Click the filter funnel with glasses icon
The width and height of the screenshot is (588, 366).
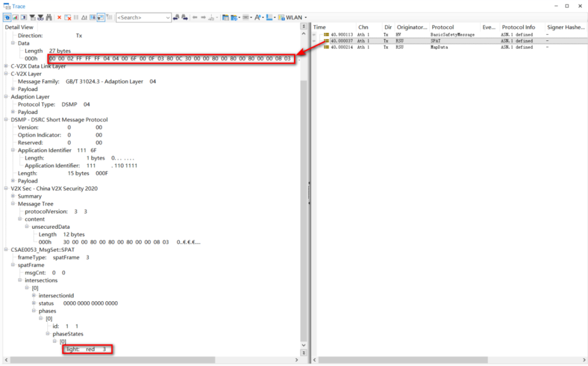[x=40, y=17]
